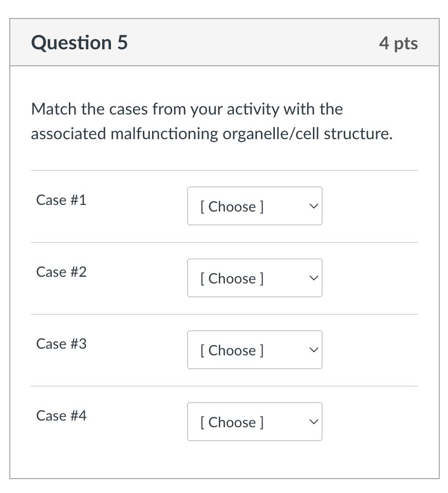
Task: Click the Case #4 row label
Action: pyautogui.click(x=61, y=416)
